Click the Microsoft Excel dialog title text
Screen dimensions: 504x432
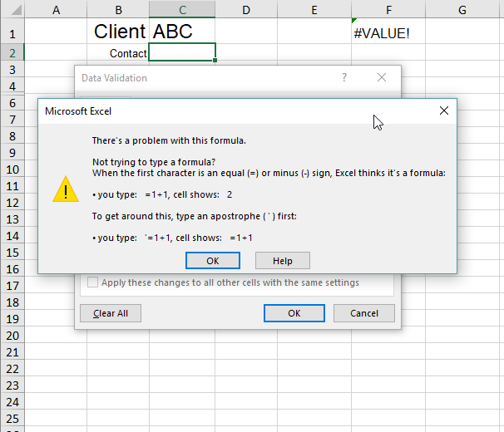[78, 111]
